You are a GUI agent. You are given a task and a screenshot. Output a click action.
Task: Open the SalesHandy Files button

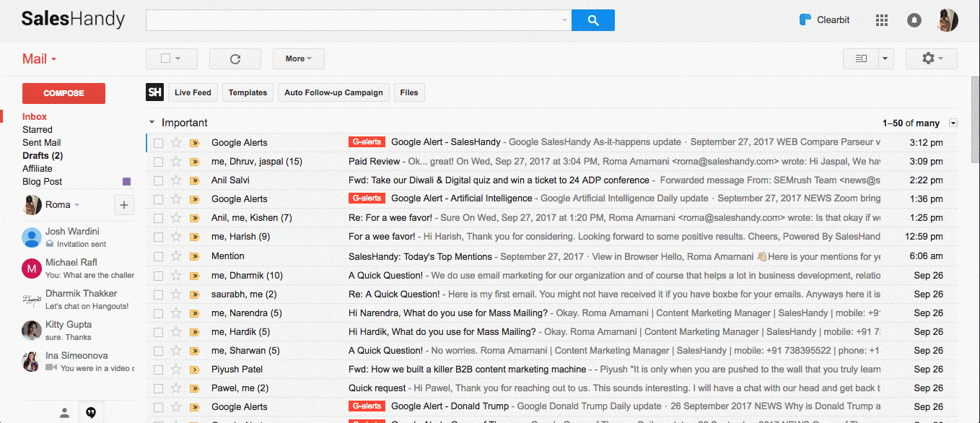[x=409, y=92]
